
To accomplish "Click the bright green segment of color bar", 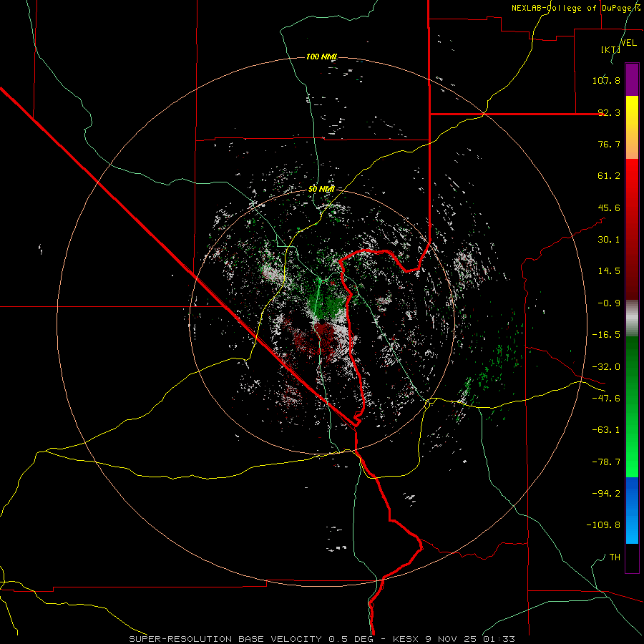I will click(632, 444).
